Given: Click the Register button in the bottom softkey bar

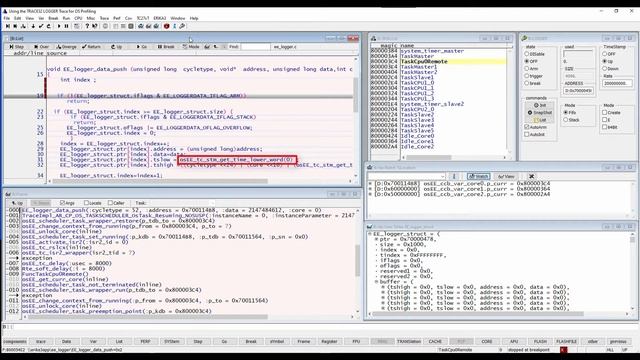Looking at the screenshot, I should coord(329,341).
